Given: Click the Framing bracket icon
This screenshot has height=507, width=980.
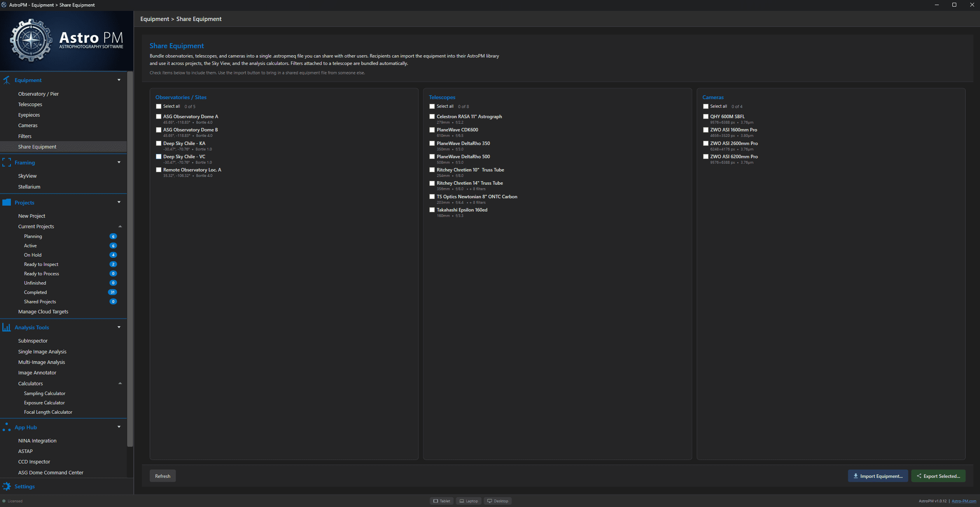Looking at the screenshot, I should pyautogui.click(x=7, y=163).
